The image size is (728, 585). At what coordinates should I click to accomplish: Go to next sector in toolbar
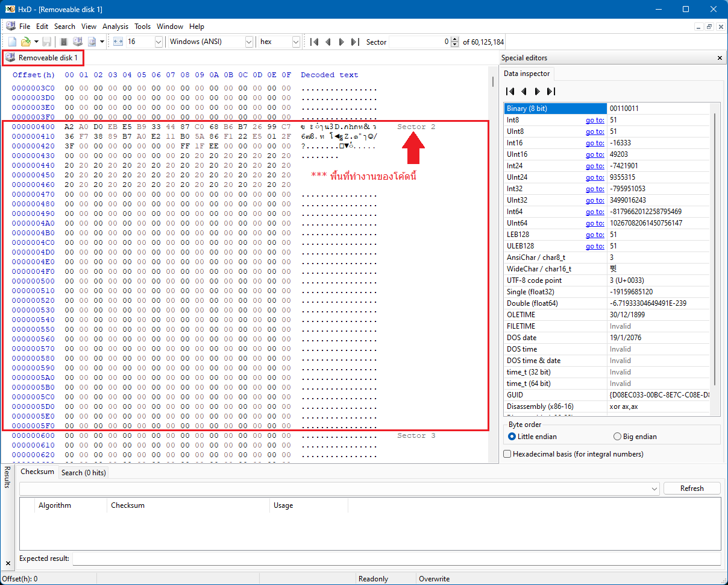coord(341,42)
